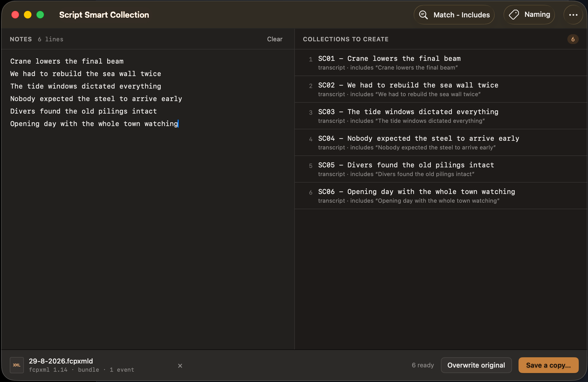The image size is (588, 382).
Task: Click the rule text includes “Crane lowers the final beam”
Action: pyautogui.click(x=404, y=68)
